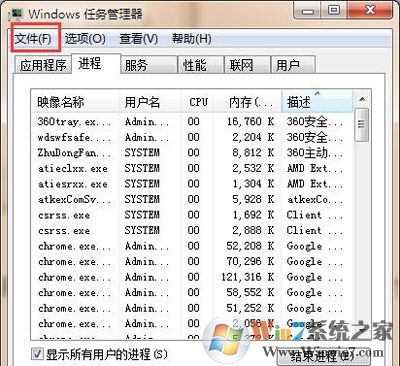Sort by 用户名 column header

pyautogui.click(x=150, y=102)
